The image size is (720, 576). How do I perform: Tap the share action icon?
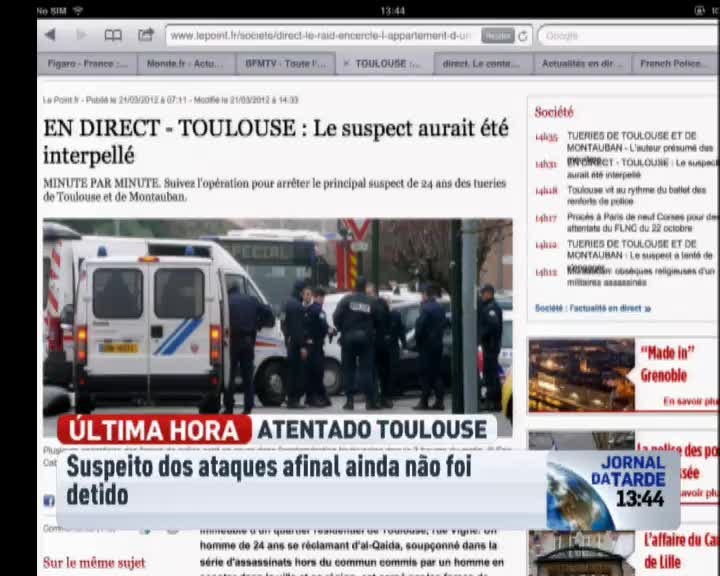point(146,35)
